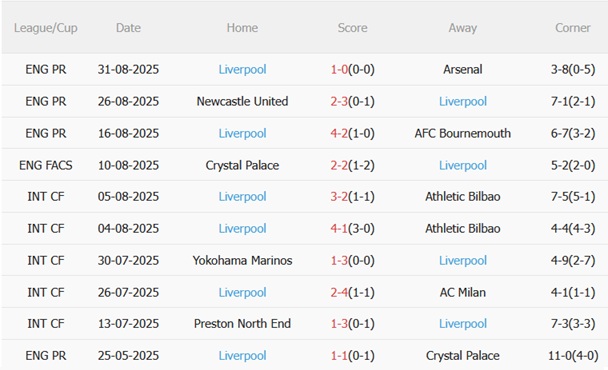The width and height of the screenshot is (608, 370).
Task: Click Liverpool home link on 25-05-2025
Action: [x=242, y=355]
